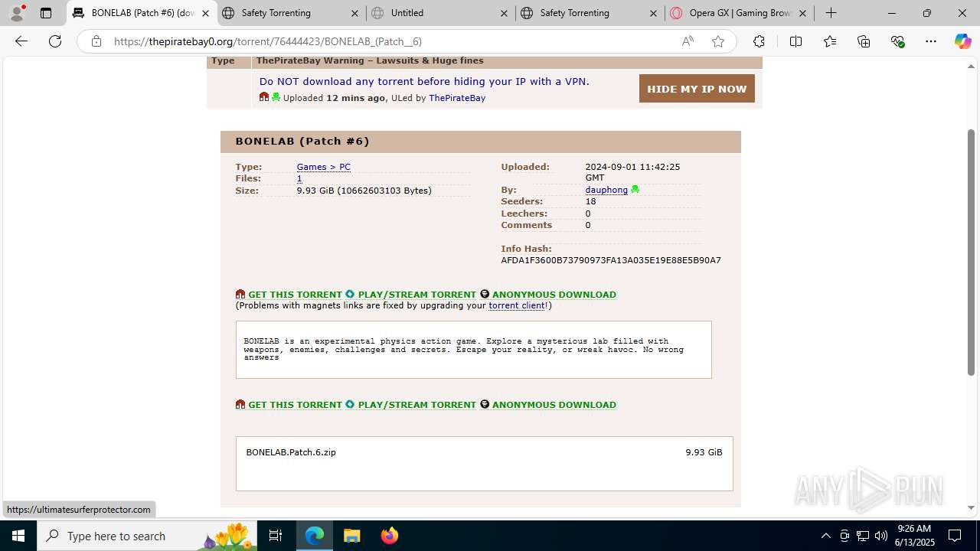The image size is (980, 551).
Task: Open Microsoft Edge from the taskbar
Action: [x=315, y=536]
